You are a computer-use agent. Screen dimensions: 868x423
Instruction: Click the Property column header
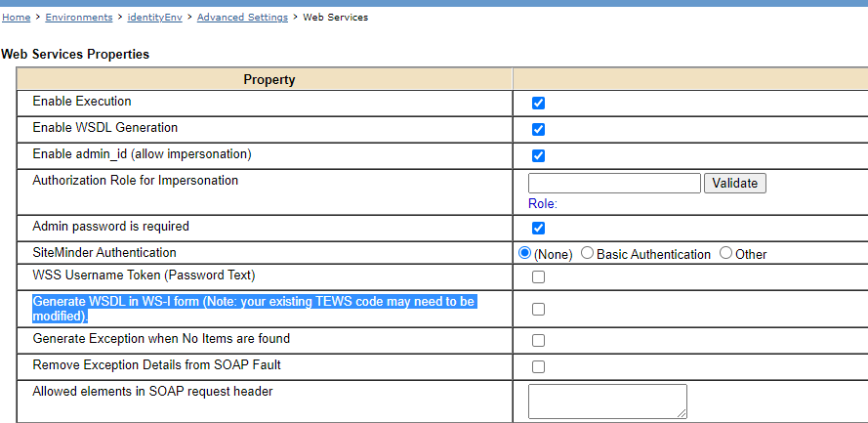(x=269, y=79)
